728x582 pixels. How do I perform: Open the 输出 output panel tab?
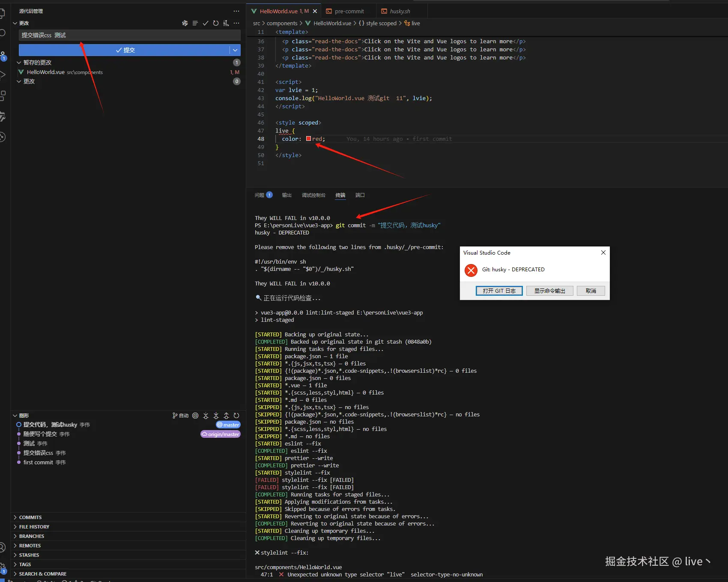click(x=287, y=195)
